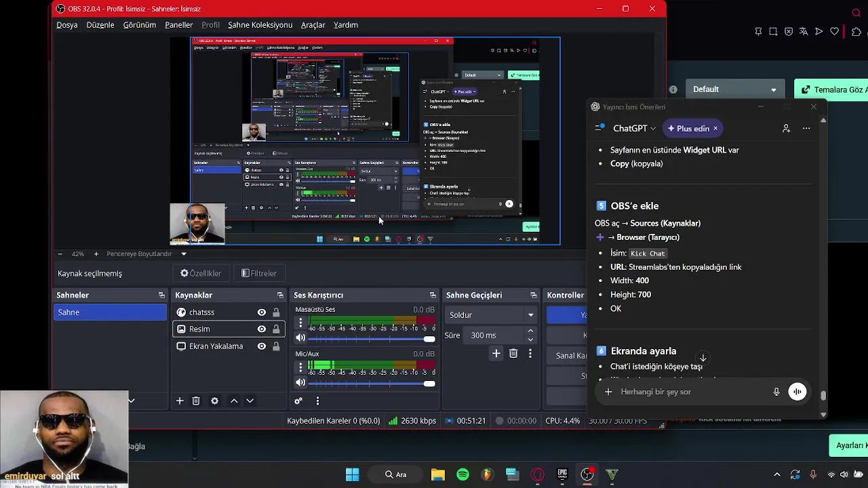Image resolution: width=868 pixels, height=488 pixels.
Task: Open ChatGPT sidebar toggle icon
Action: pos(599,128)
